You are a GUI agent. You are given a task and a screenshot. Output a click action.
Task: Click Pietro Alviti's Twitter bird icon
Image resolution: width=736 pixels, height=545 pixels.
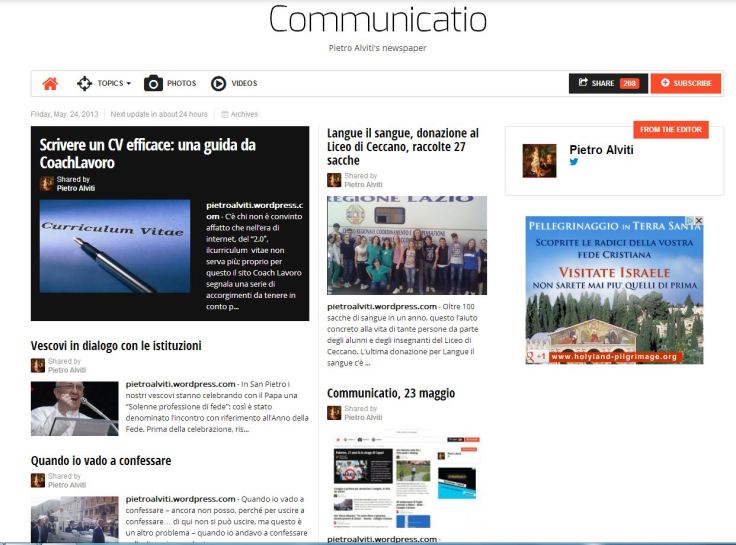[574, 162]
